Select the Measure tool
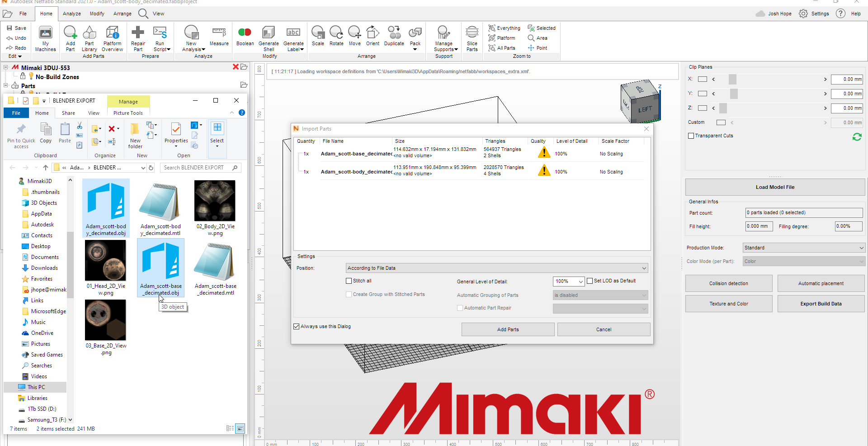 tap(219, 36)
